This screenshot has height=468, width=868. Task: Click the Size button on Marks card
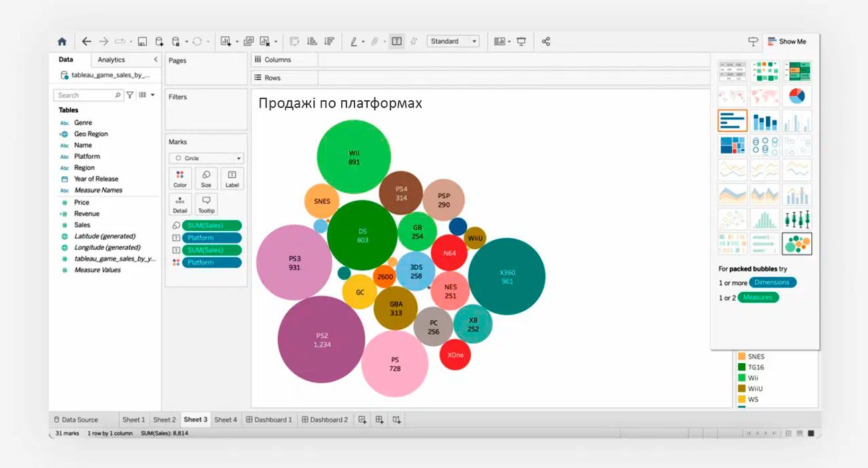(x=206, y=178)
